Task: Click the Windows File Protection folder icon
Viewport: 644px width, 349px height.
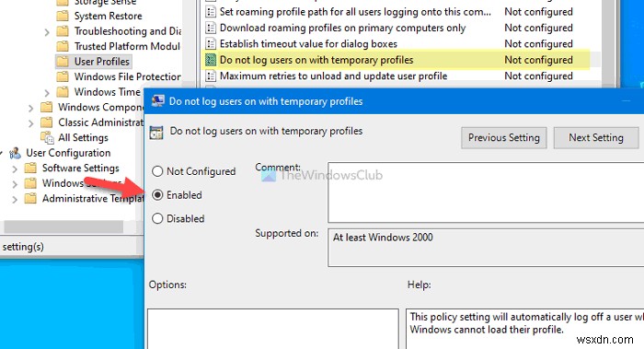Action: pyautogui.click(x=63, y=76)
